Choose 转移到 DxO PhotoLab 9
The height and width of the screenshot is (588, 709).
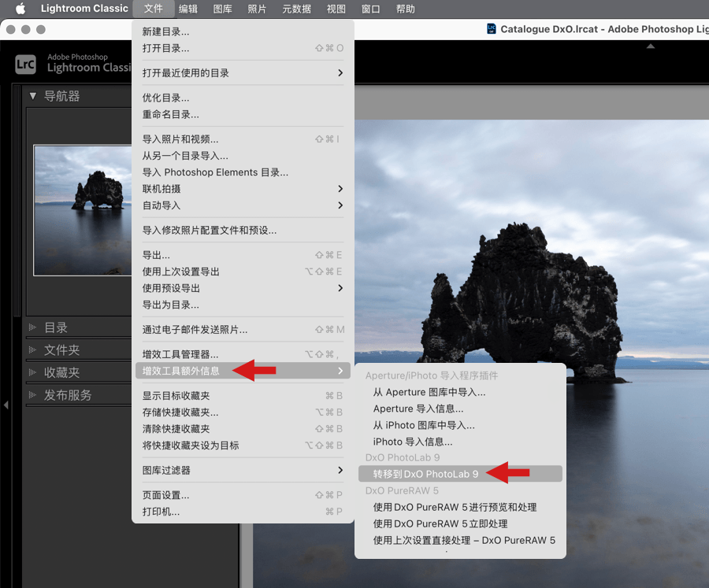click(x=460, y=474)
